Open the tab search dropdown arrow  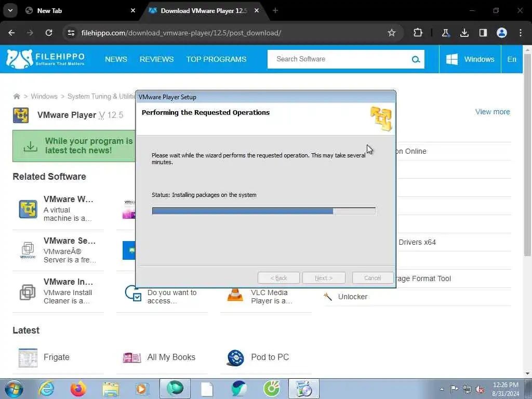click(x=10, y=10)
